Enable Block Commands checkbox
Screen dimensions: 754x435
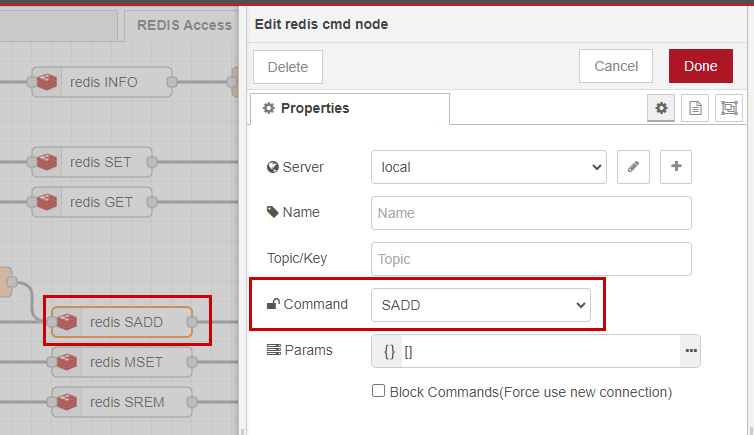[x=378, y=391]
